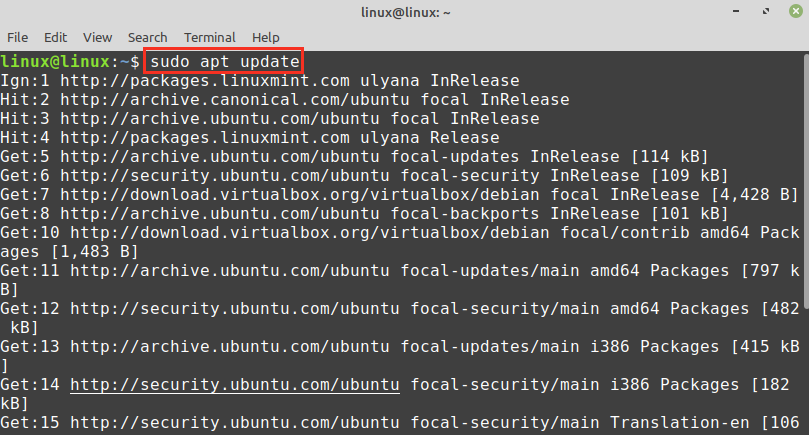Open the underlined security.ubuntu.com URL on Get:14
This screenshot has width=809, height=435.
(x=235, y=385)
